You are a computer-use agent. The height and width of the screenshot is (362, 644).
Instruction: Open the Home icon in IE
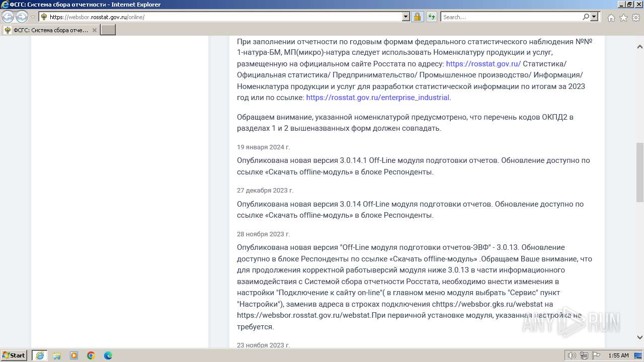pyautogui.click(x=611, y=18)
